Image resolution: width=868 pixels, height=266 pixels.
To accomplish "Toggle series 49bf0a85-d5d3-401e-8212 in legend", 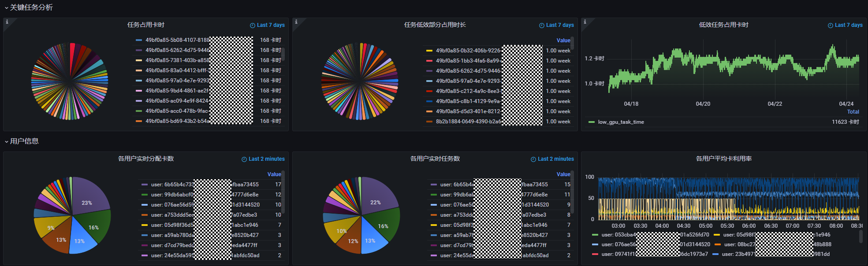I will (468, 111).
